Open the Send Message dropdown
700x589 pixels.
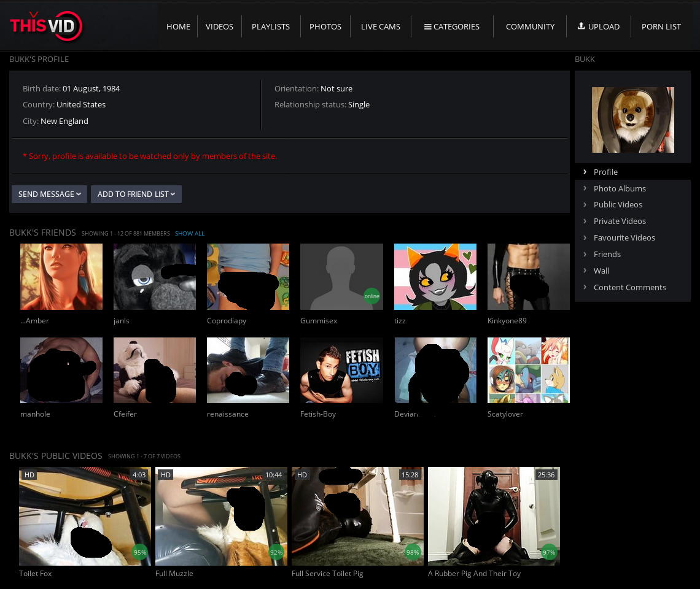(49, 194)
